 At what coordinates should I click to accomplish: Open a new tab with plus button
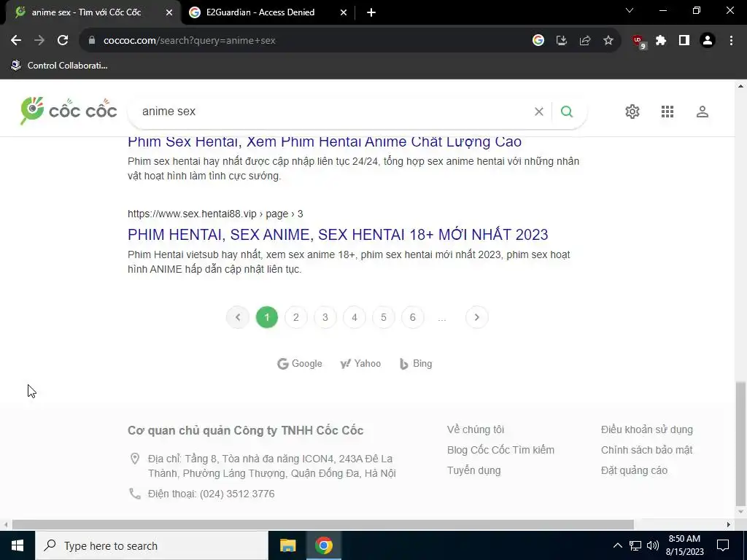click(371, 12)
